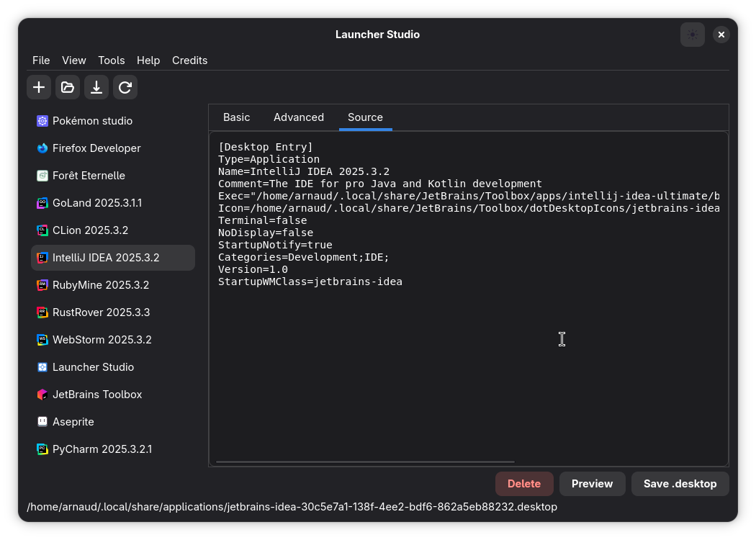Click the 'Categories=Development;IDE;' line

[x=303, y=258]
